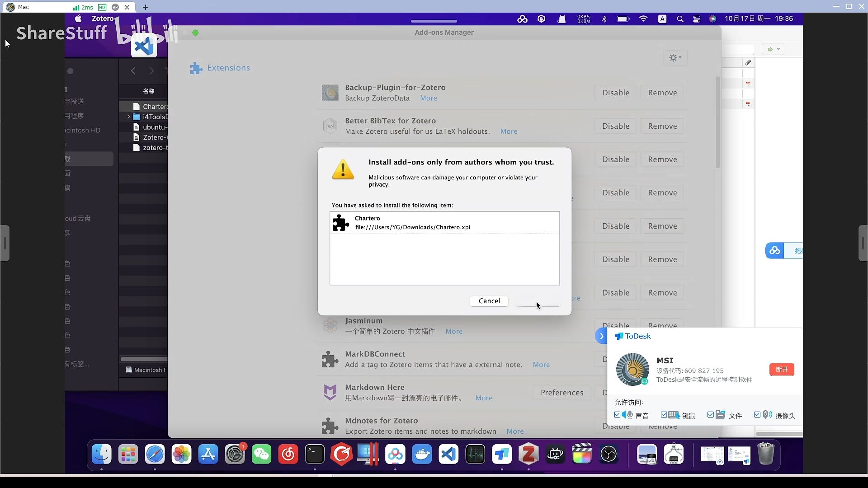Open More link for Jasminum

[454, 332]
